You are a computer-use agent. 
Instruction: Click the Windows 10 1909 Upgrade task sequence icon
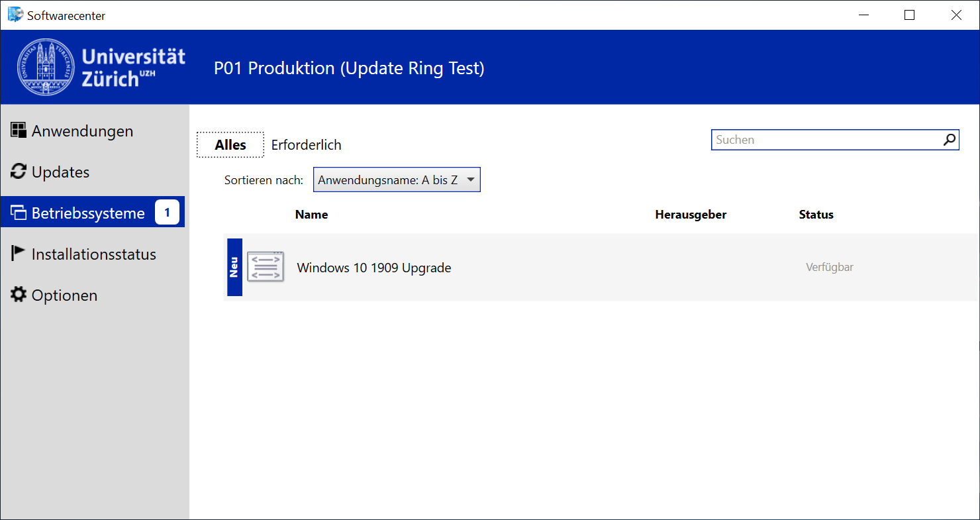[x=266, y=267]
